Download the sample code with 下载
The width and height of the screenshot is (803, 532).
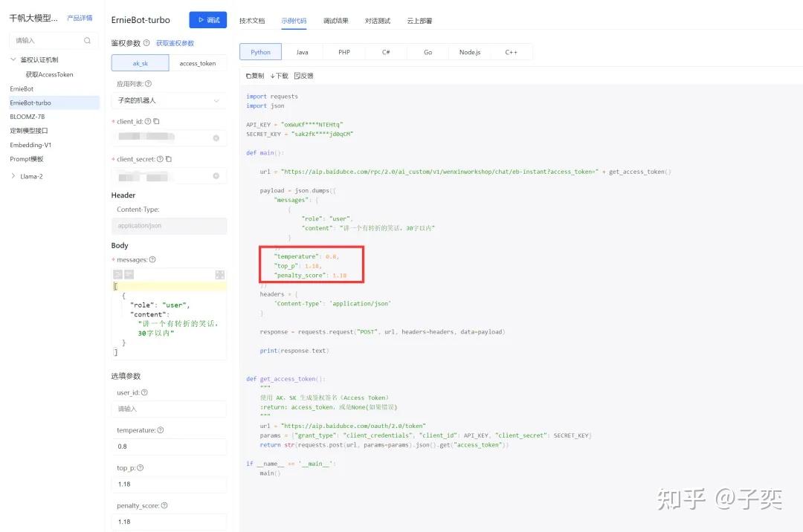[x=280, y=76]
